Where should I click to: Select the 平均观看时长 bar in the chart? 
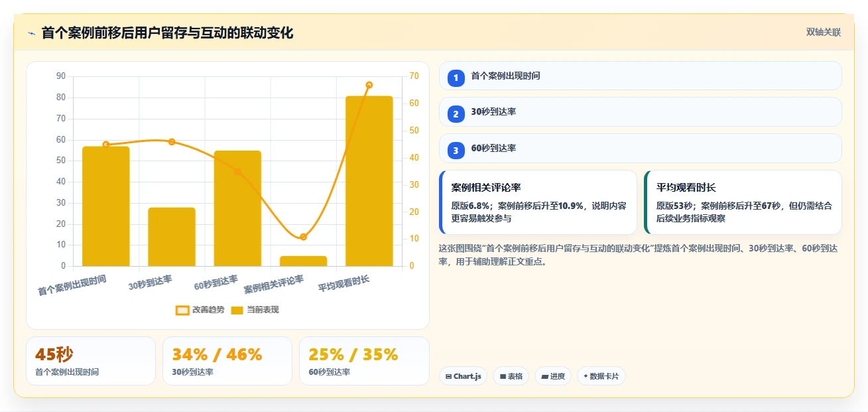[x=369, y=181]
